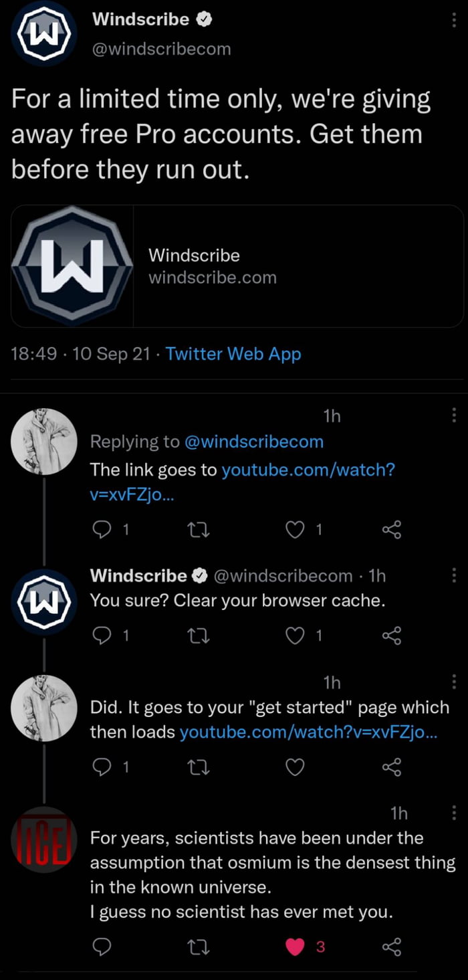Like the 'get started' page comment
The image size is (468, 980).
[295, 768]
